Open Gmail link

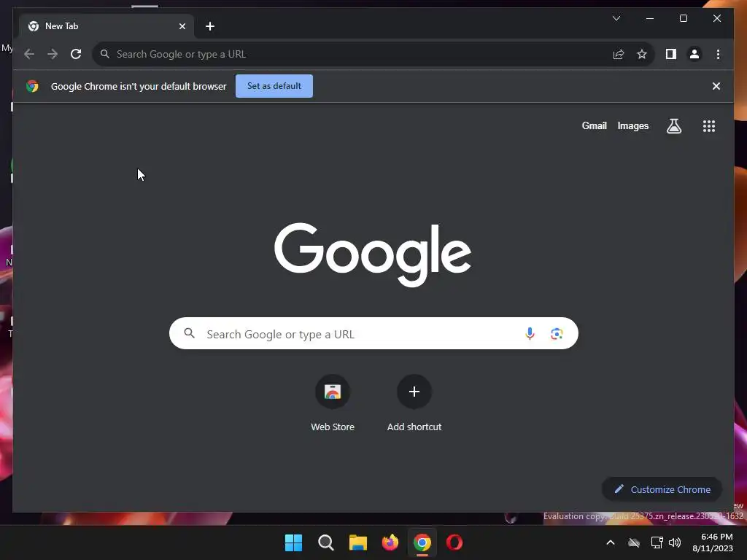pos(594,125)
